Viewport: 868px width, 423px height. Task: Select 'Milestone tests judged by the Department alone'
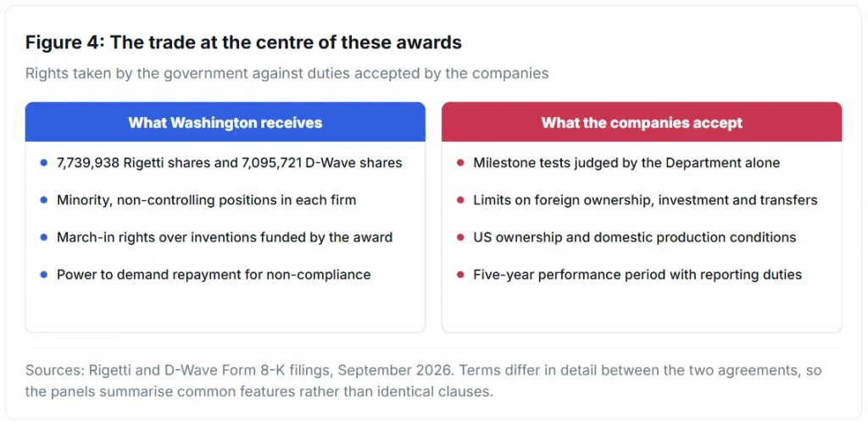(x=626, y=163)
